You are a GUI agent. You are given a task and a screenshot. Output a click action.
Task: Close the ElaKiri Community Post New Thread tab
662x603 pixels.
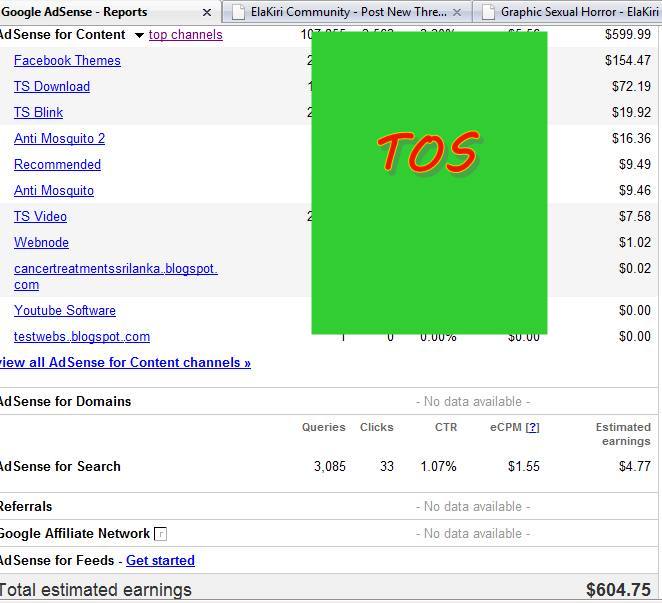pos(457,13)
